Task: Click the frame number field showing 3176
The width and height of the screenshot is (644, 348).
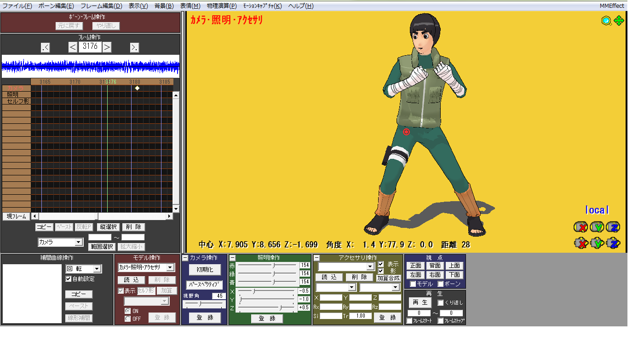Action: tap(90, 47)
